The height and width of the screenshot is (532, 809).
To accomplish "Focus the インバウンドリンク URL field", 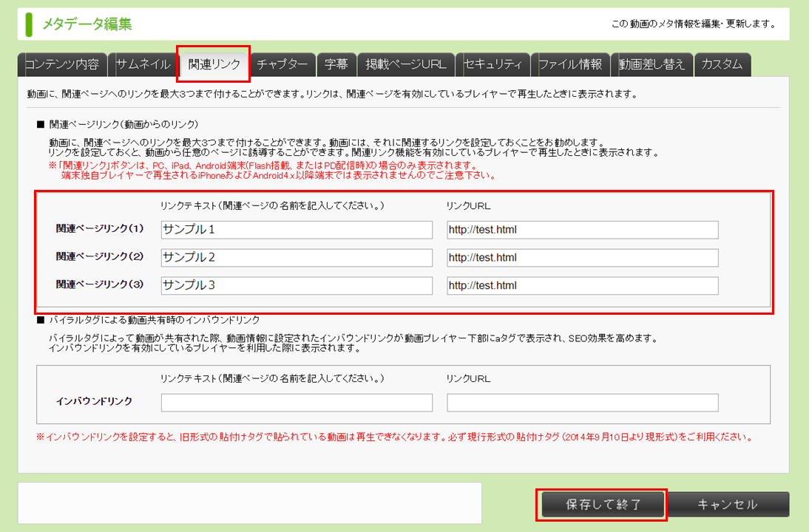I will [x=583, y=402].
